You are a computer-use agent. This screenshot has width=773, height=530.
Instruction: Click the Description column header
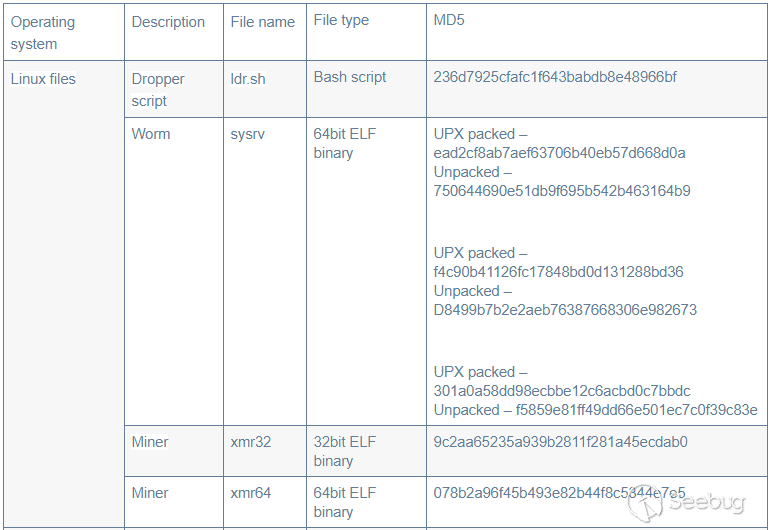pos(168,22)
